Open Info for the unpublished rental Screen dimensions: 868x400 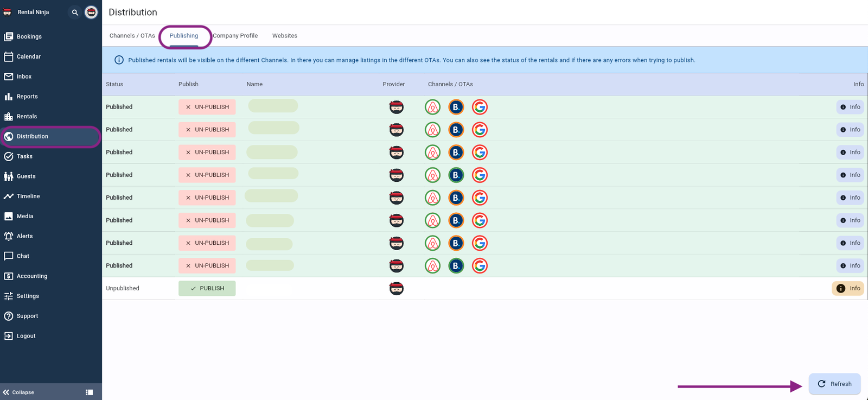click(x=848, y=288)
